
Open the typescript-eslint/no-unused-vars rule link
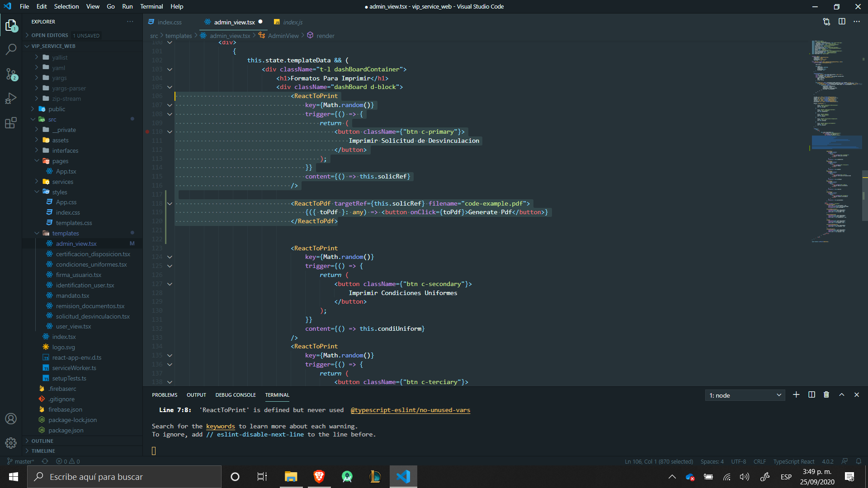click(x=410, y=410)
